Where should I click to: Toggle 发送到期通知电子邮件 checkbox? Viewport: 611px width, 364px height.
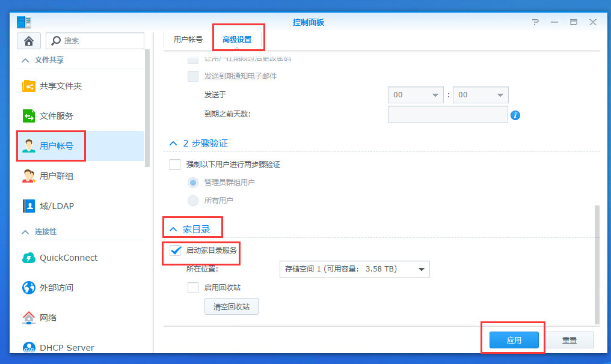click(x=193, y=76)
